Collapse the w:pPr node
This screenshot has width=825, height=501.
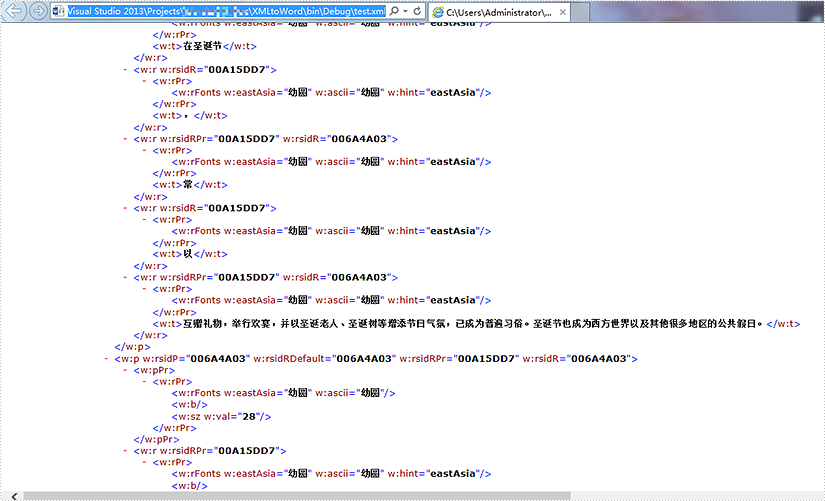tap(125, 370)
